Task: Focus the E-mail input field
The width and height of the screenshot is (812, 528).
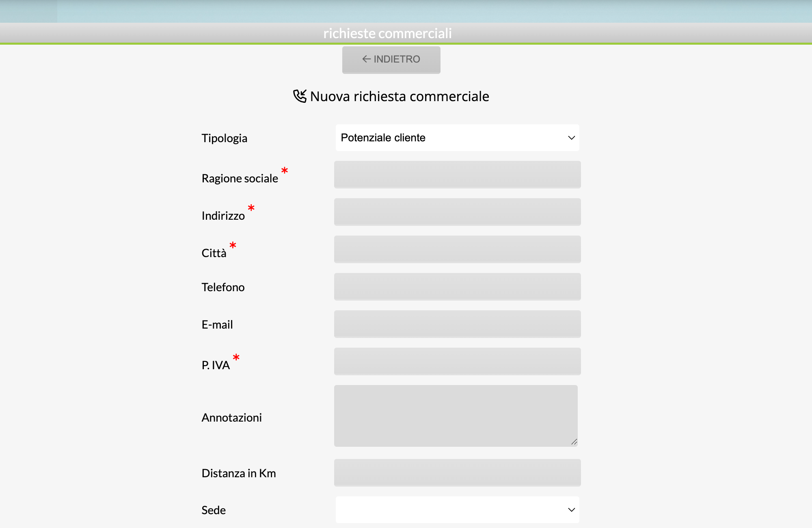Action: 457,324
